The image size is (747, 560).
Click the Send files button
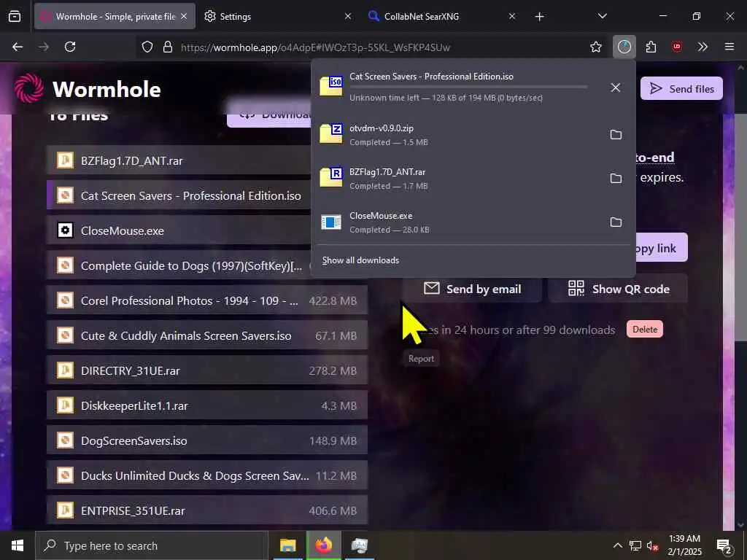click(681, 88)
